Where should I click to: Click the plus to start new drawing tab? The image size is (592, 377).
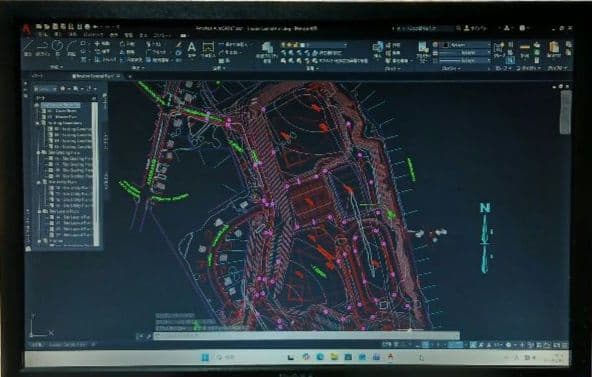[129, 76]
